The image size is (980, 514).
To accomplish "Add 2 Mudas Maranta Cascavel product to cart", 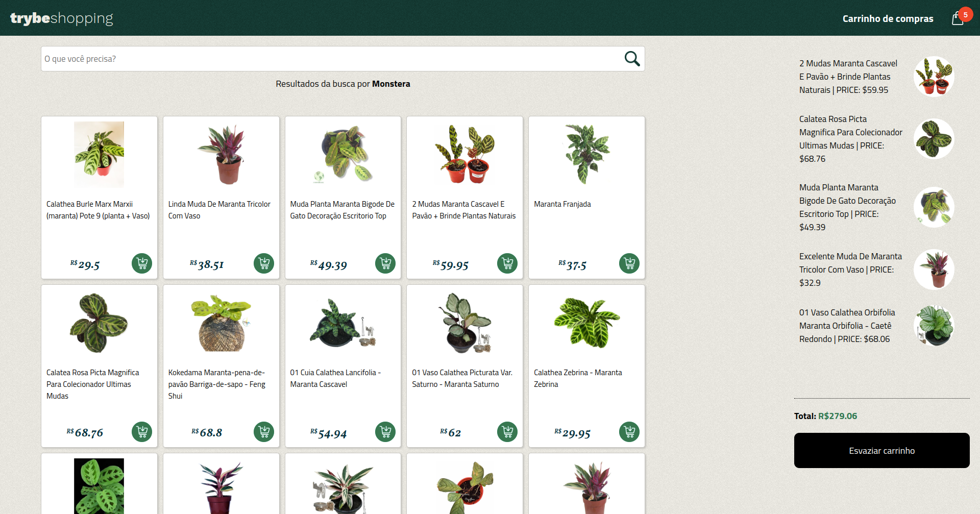I will [507, 263].
